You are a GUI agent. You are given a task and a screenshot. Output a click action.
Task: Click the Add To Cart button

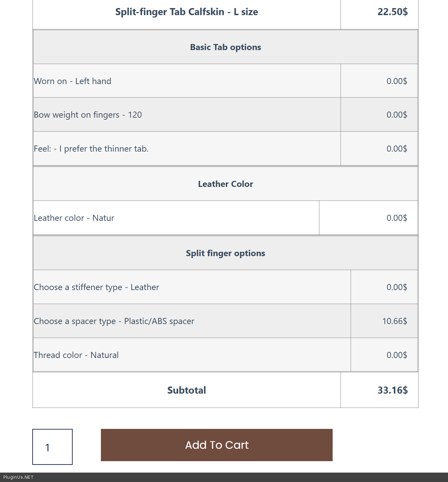coord(217,445)
